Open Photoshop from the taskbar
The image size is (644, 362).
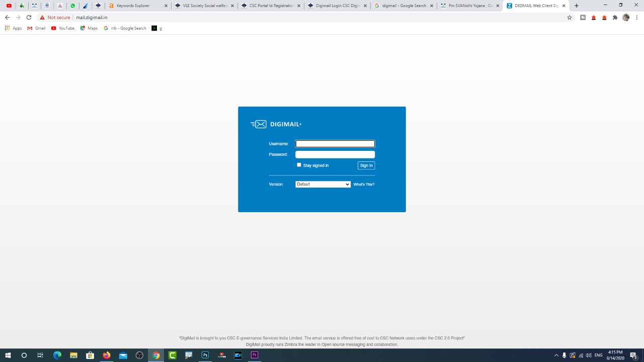point(205,355)
